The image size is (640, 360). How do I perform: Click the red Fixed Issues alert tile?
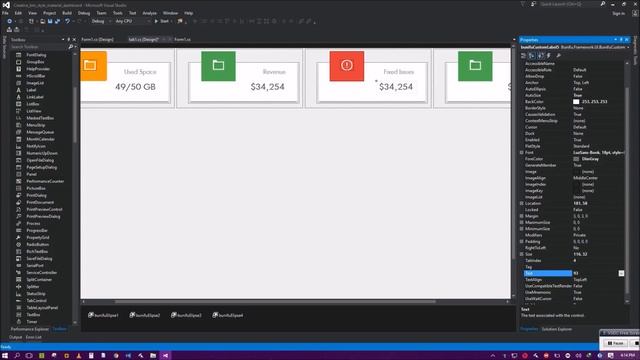[x=347, y=66]
